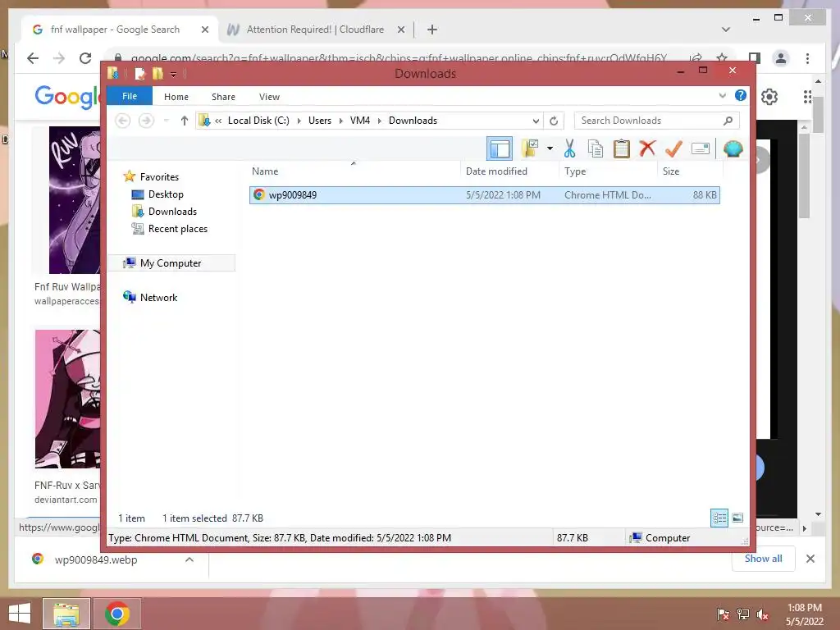Click the search magnifier icon in Explorer
840x630 pixels.
tap(728, 121)
